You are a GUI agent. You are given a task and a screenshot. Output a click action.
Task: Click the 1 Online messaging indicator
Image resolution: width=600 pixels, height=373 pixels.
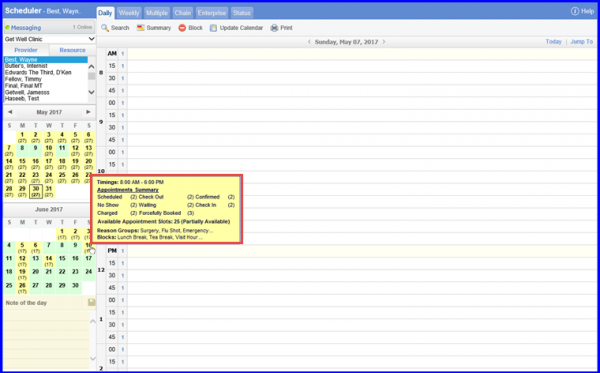[82, 27]
